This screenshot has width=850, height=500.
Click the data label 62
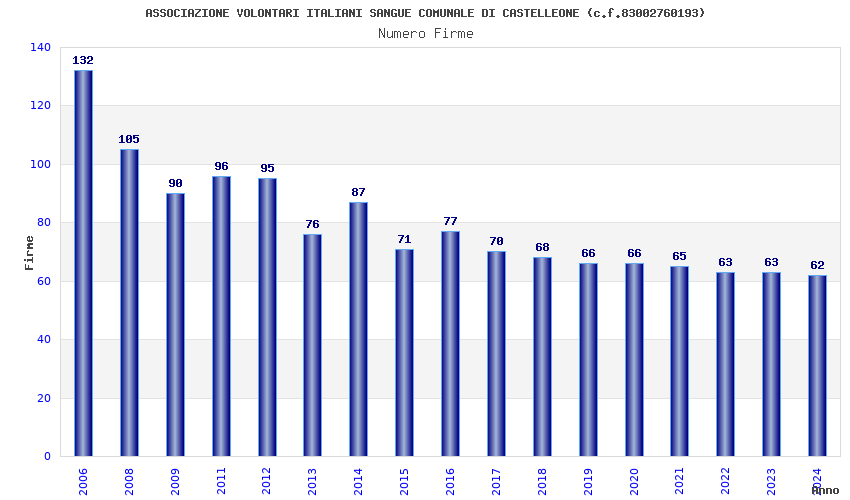[x=817, y=265]
